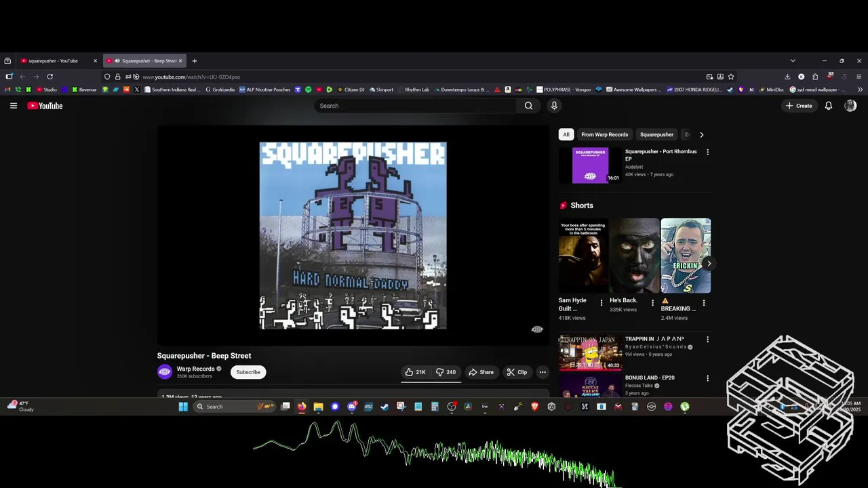Select the From Warp Records chip
868x488 pixels.
coord(605,135)
